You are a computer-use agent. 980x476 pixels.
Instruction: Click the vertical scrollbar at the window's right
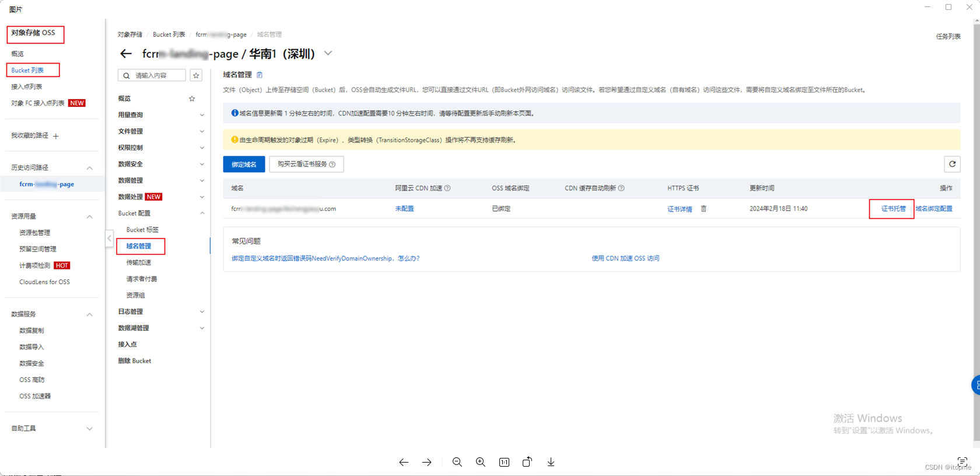[977, 233]
